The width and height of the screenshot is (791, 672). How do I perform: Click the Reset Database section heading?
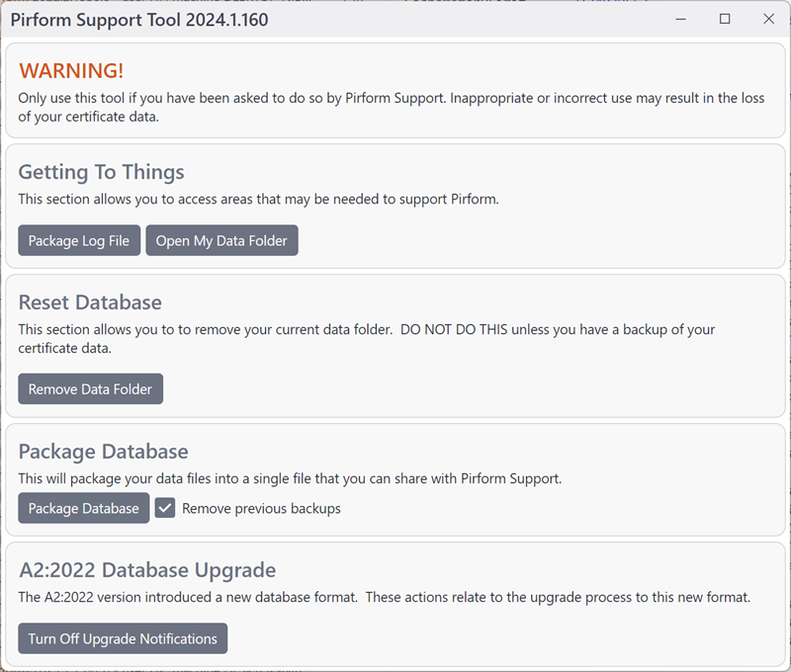[90, 301]
